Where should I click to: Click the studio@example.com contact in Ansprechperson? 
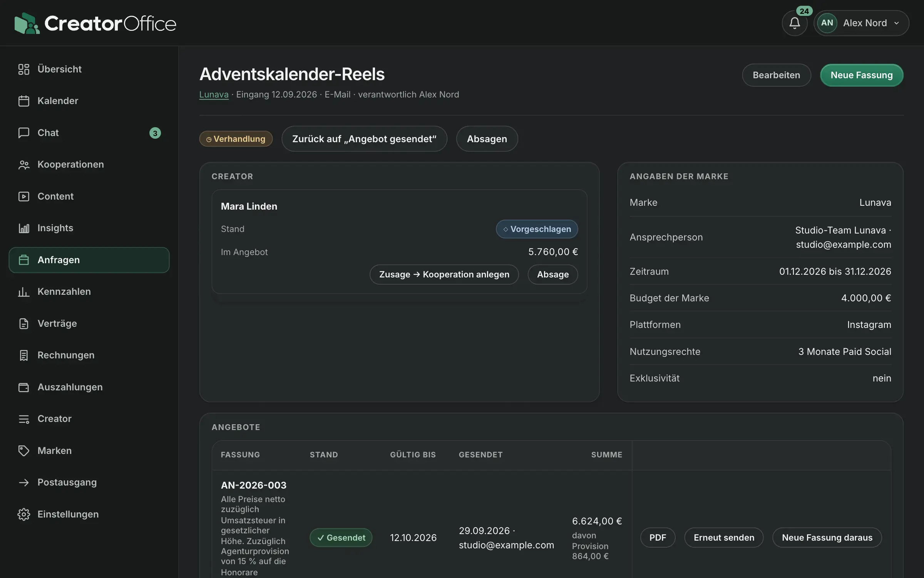(x=843, y=245)
